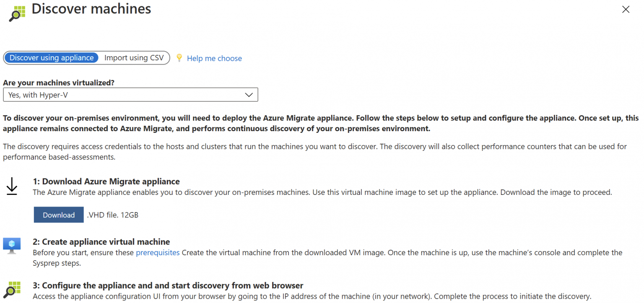Click the download arrow icon for step 1

pyautogui.click(x=12, y=186)
